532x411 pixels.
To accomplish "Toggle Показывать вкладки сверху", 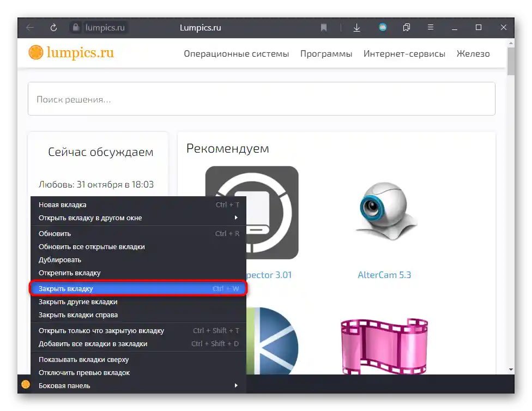I will [x=138, y=359].
